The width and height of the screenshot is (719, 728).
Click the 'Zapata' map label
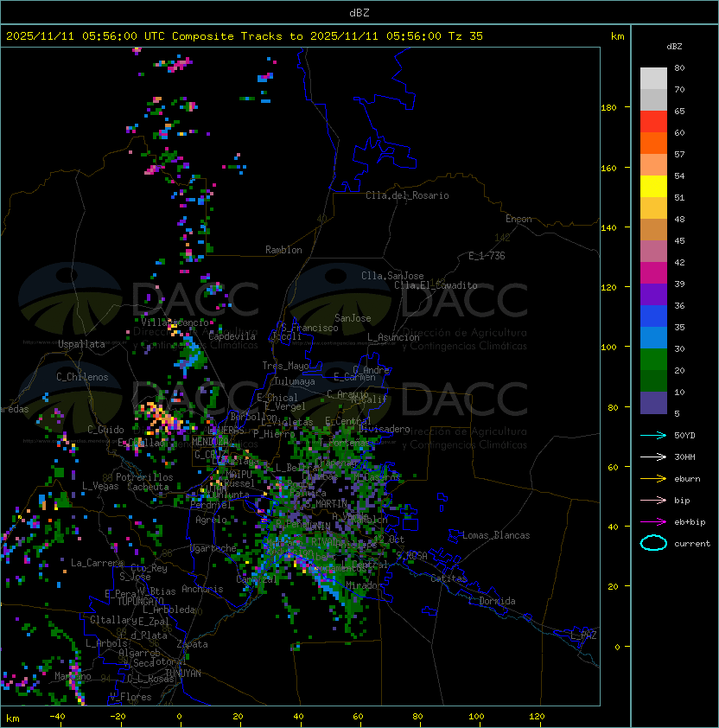(192, 644)
